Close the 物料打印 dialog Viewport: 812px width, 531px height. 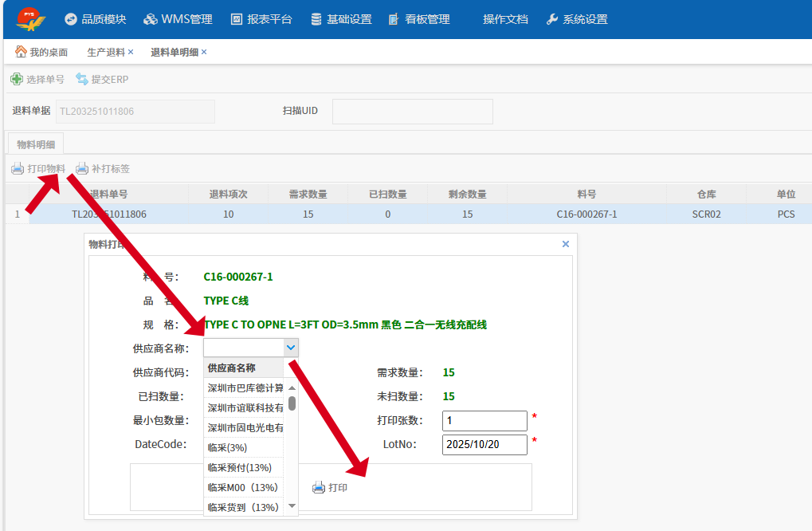click(566, 244)
